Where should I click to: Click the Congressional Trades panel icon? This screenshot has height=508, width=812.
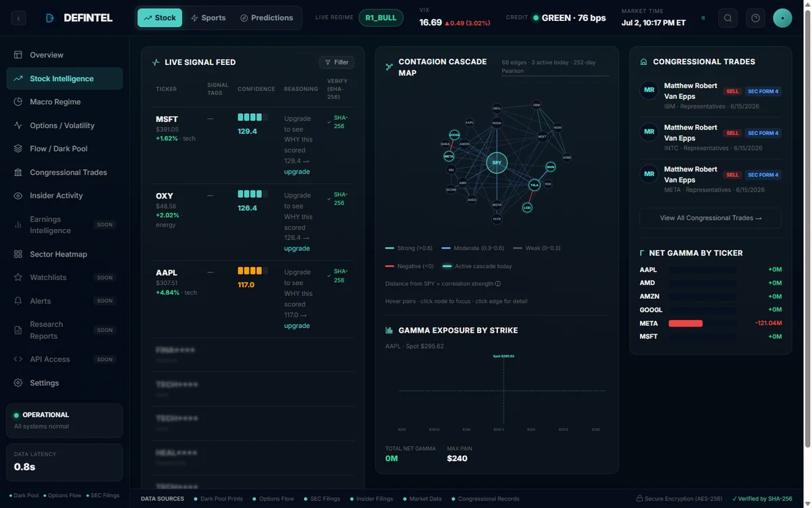coord(644,62)
